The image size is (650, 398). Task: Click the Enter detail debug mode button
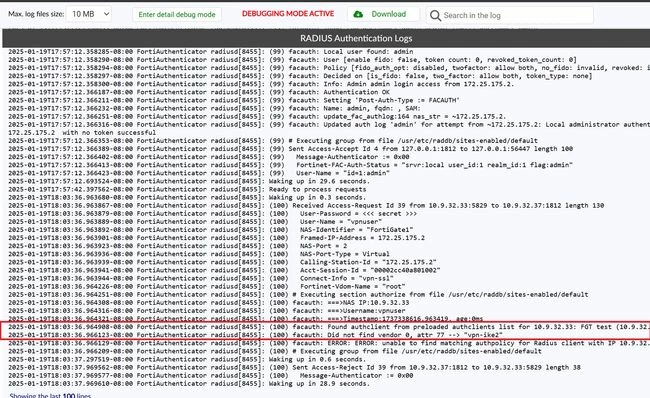pos(177,15)
